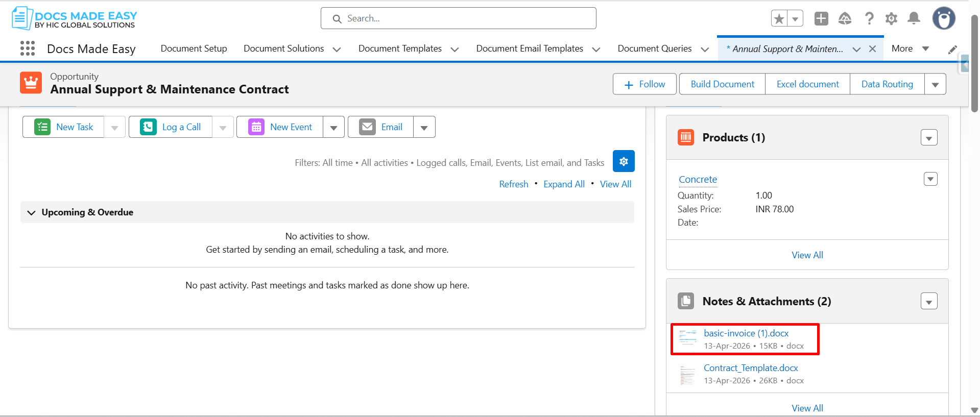Click the Opportunity crown record icon
The width and height of the screenshot is (980, 417).
tap(31, 83)
